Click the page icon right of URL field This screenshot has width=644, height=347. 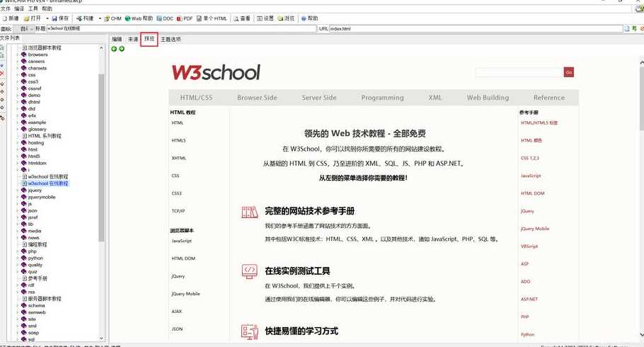click(627, 29)
